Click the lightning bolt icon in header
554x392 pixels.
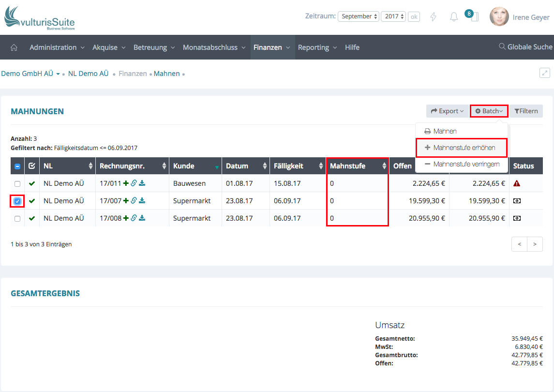click(433, 17)
